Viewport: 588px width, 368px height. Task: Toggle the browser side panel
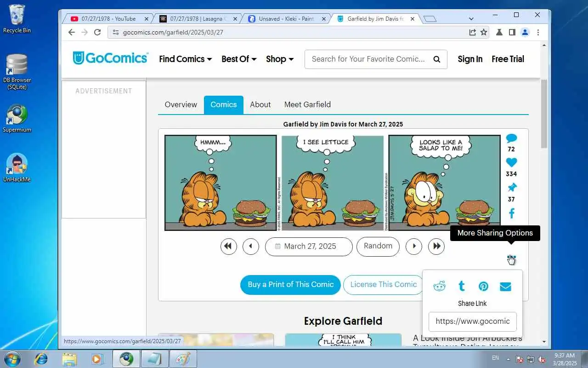click(x=512, y=32)
